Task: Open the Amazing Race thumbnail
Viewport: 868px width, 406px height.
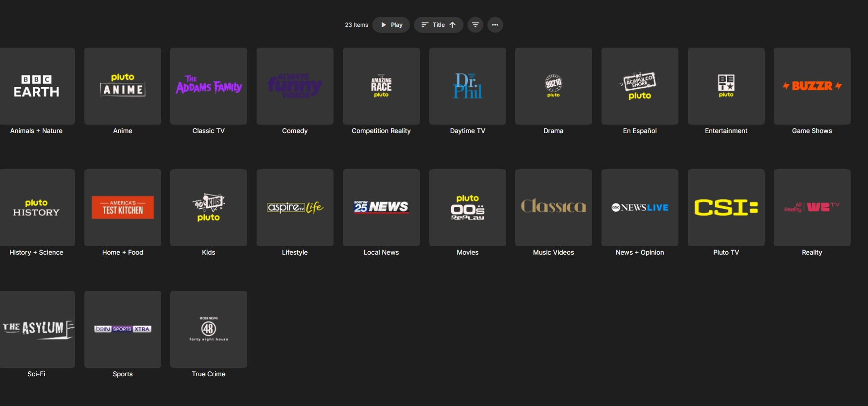Action: click(381, 86)
